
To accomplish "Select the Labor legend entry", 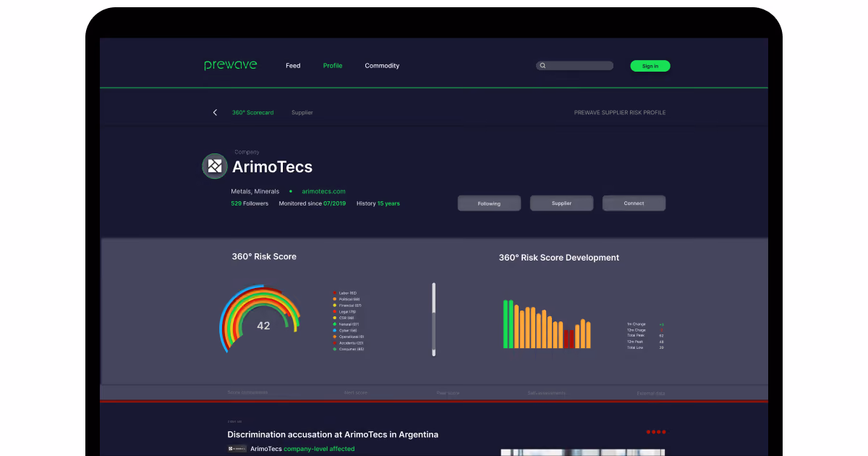I will [345, 293].
